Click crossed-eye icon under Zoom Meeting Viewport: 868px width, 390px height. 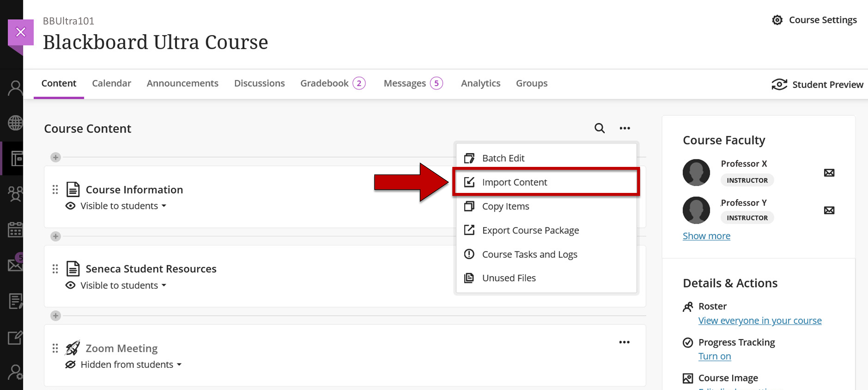pos(70,365)
